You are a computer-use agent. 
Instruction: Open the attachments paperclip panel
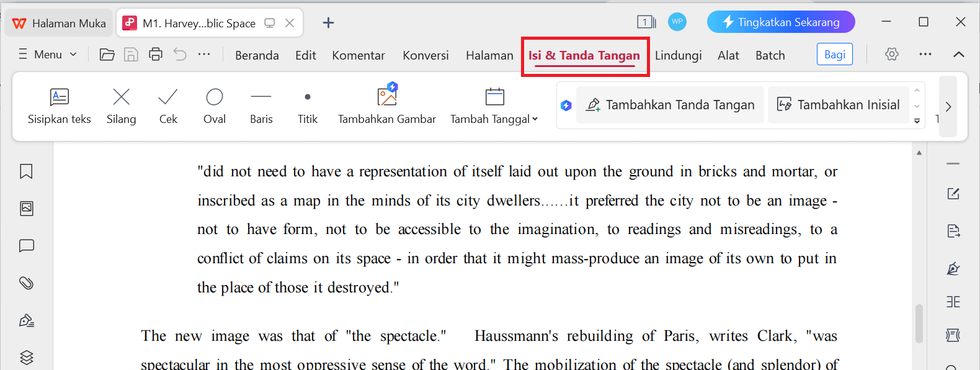26,283
